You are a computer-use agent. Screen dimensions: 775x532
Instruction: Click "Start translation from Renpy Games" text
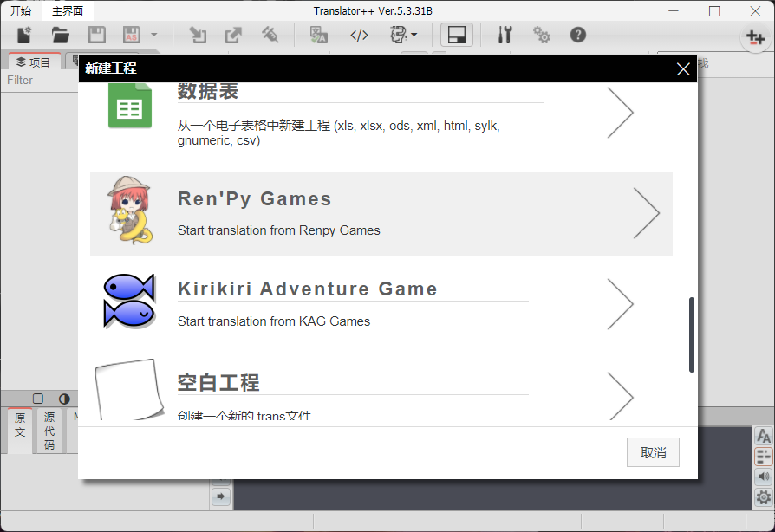pyautogui.click(x=279, y=230)
